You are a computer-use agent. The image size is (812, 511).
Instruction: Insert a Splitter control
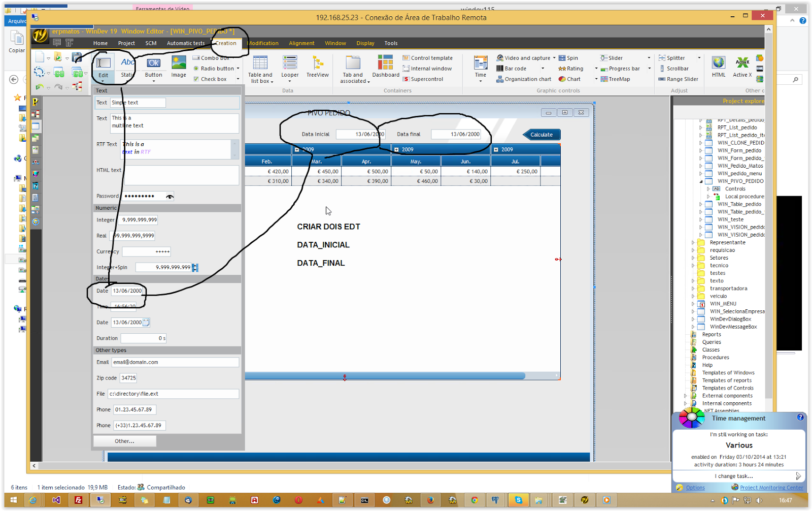pyautogui.click(x=672, y=58)
